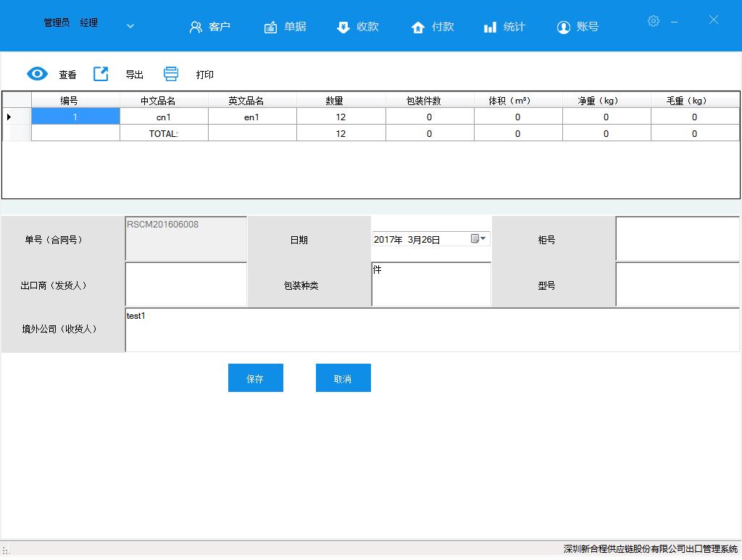Click the settings gear icon
The height and width of the screenshot is (560, 742).
(x=654, y=21)
